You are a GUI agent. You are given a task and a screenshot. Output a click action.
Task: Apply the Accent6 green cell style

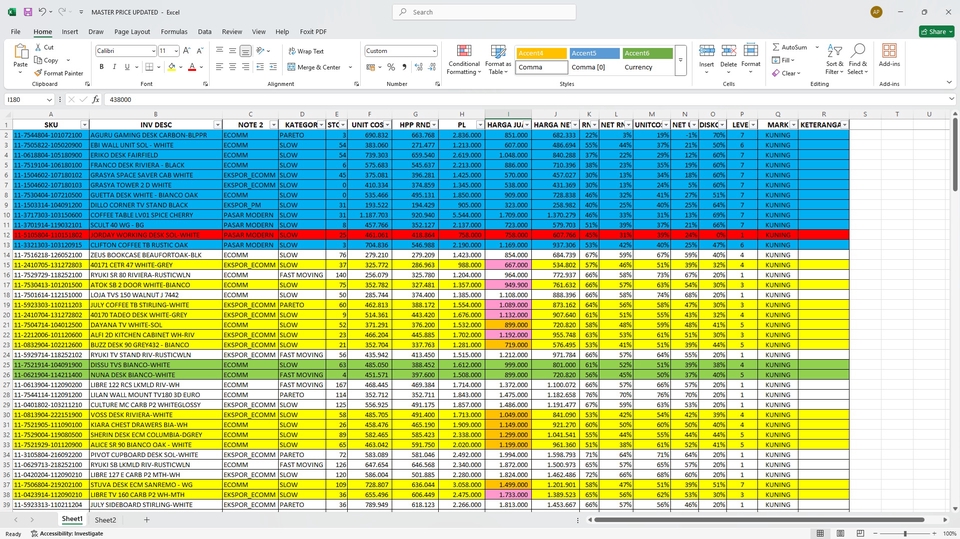pos(648,53)
